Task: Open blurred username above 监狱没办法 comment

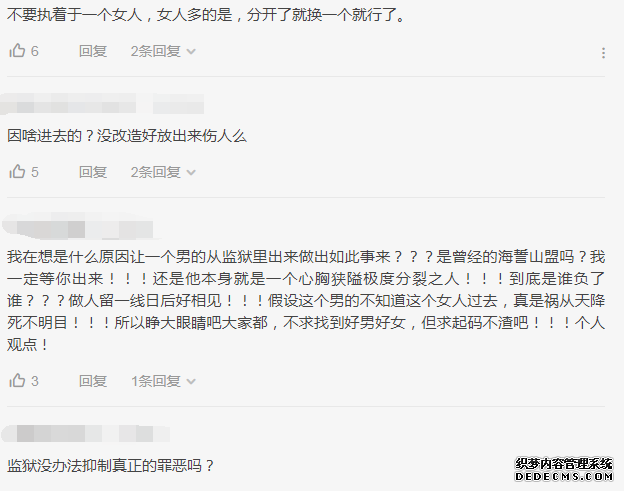Action: tap(86, 433)
